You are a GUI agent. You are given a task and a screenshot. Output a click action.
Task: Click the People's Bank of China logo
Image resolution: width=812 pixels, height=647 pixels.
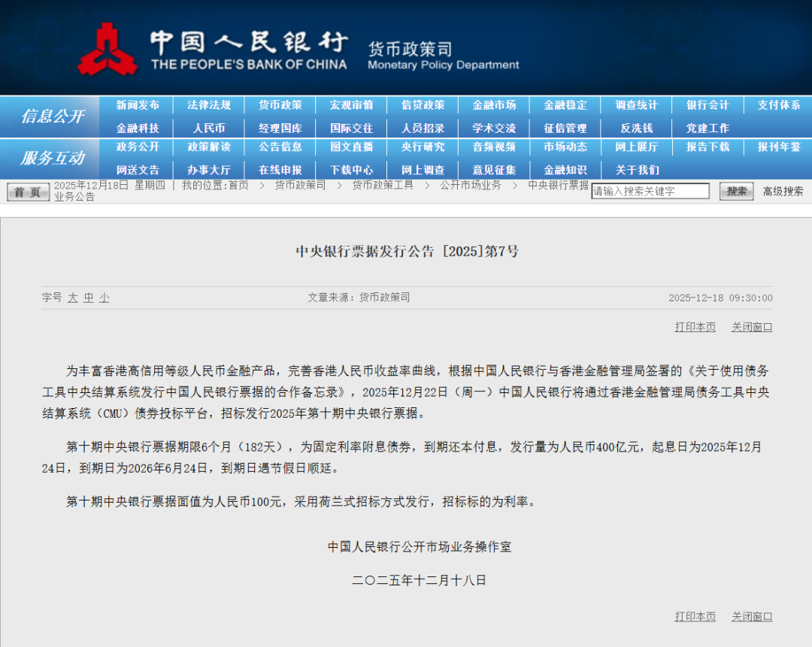pos(108,50)
